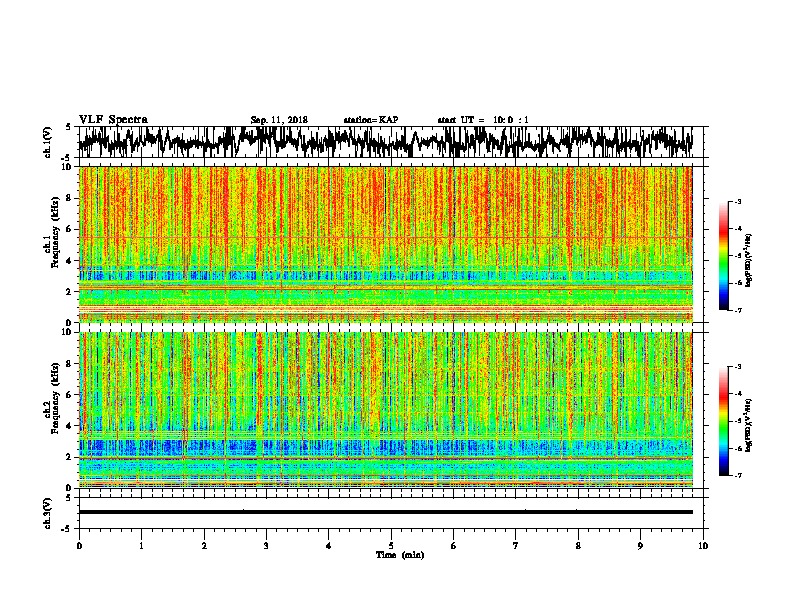Click the time axis tick label "4"

click(329, 546)
